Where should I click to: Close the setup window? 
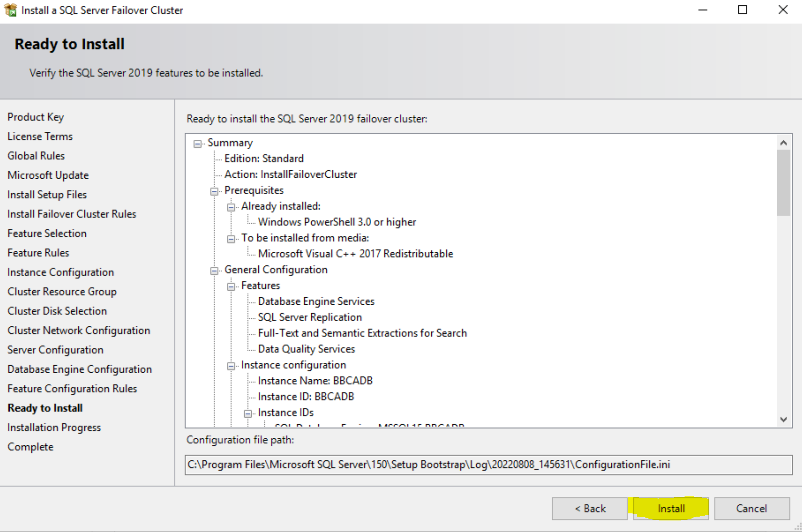(x=783, y=10)
